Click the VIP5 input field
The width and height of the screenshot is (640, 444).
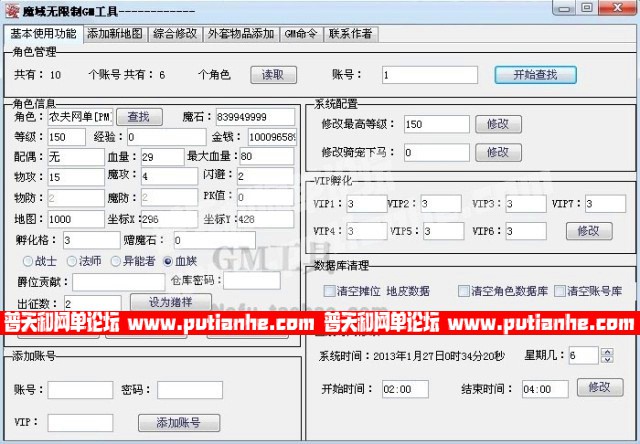tap(444, 231)
